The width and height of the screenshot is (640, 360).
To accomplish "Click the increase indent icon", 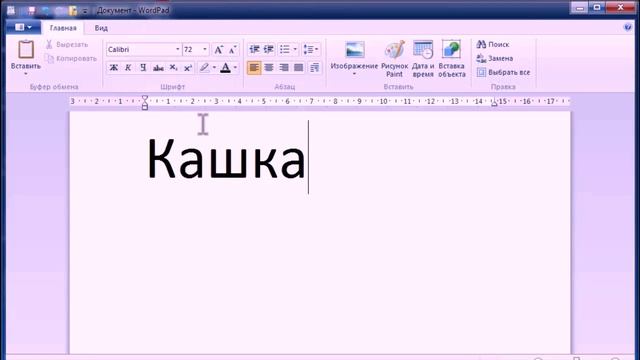I will pos(269,49).
